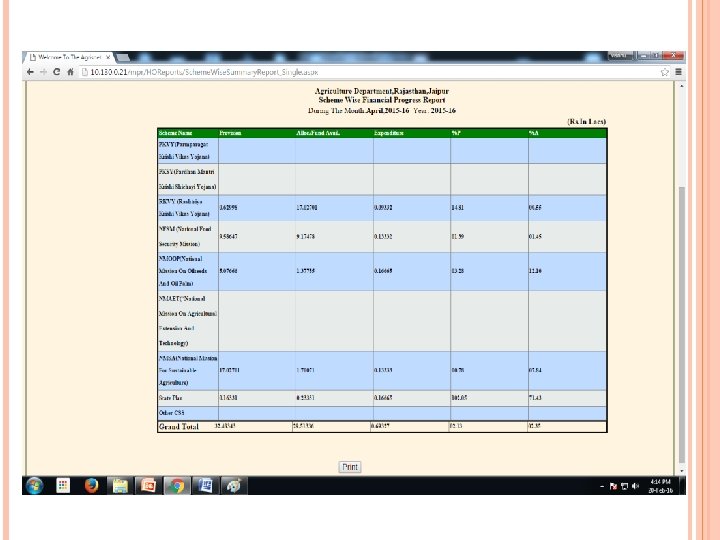Click the browser Forward arrow

coord(43,72)
